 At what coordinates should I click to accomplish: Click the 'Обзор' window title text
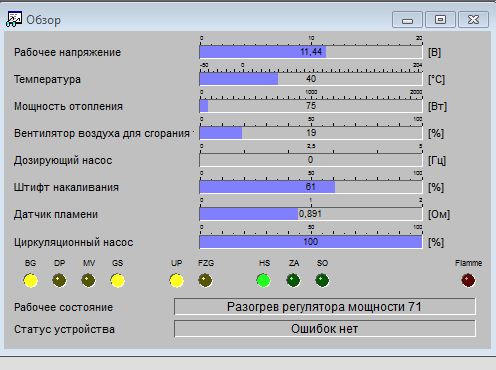tap(44, 20)
